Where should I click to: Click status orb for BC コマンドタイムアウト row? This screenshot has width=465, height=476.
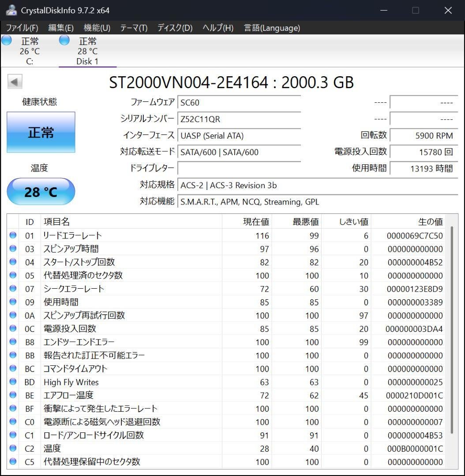point(13,368)
